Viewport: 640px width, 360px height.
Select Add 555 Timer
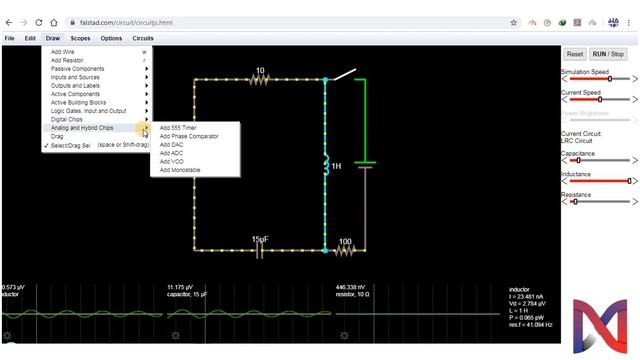(x=195, y=128)
